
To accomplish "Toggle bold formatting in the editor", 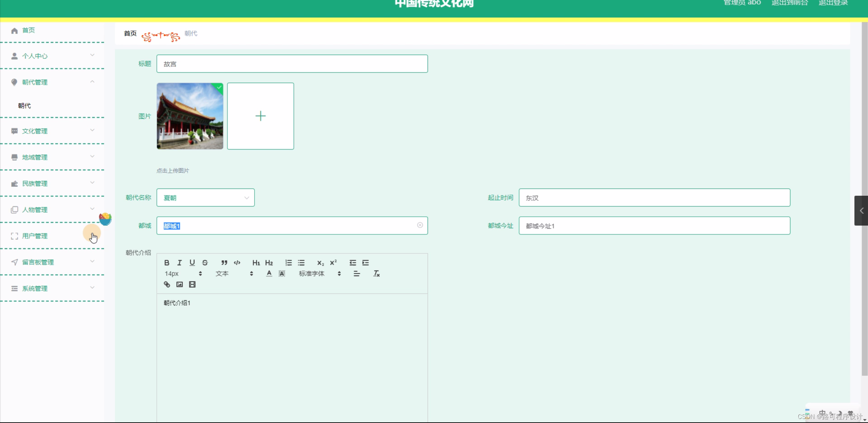I will tap(167, 263).
